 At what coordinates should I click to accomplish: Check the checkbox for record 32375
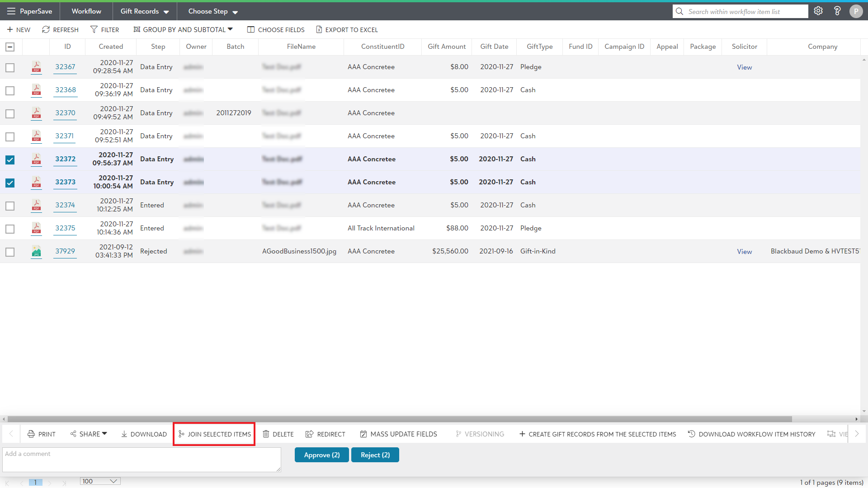10,229
